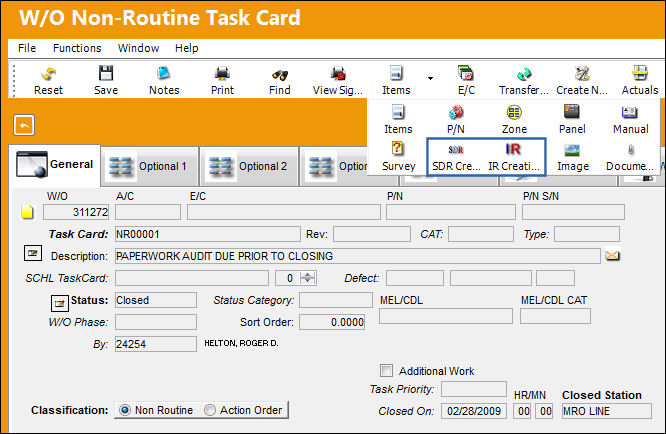Click the orange back arrow button
Image resolution: width=666 pixels, height=434 pixels.
point(24,125)
